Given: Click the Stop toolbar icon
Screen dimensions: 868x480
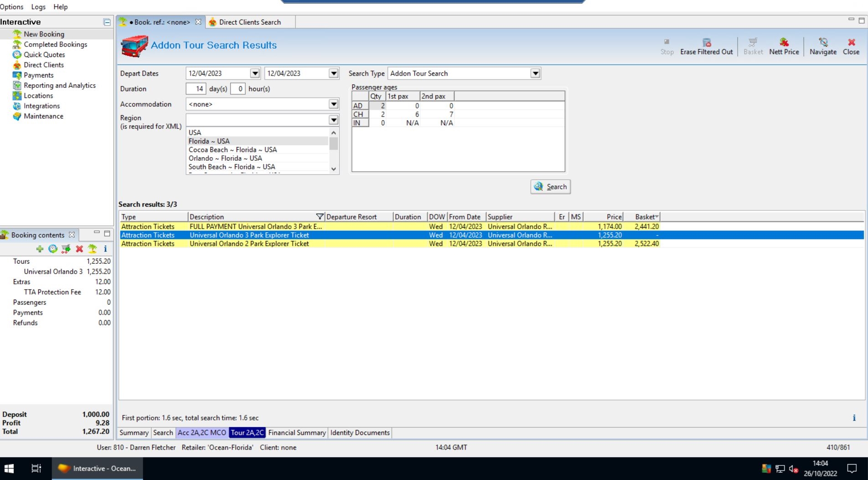Looking at the screenshot, I should coord(667,46).
